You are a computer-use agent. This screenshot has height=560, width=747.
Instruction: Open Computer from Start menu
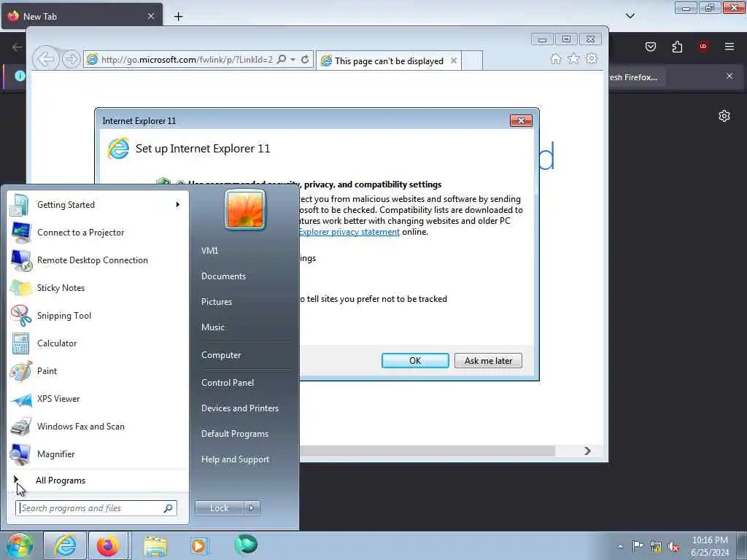(x=221, y=355)
